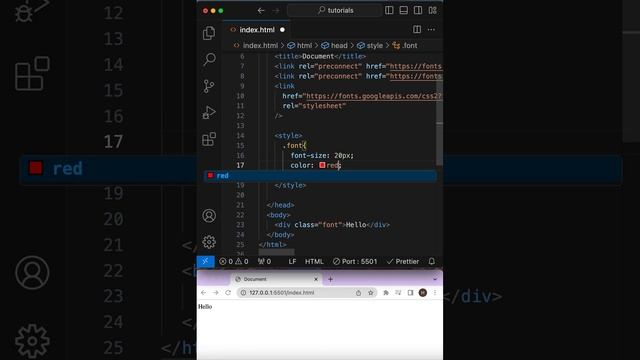Click the unsaved dot on index.html tab

[282, 30]
